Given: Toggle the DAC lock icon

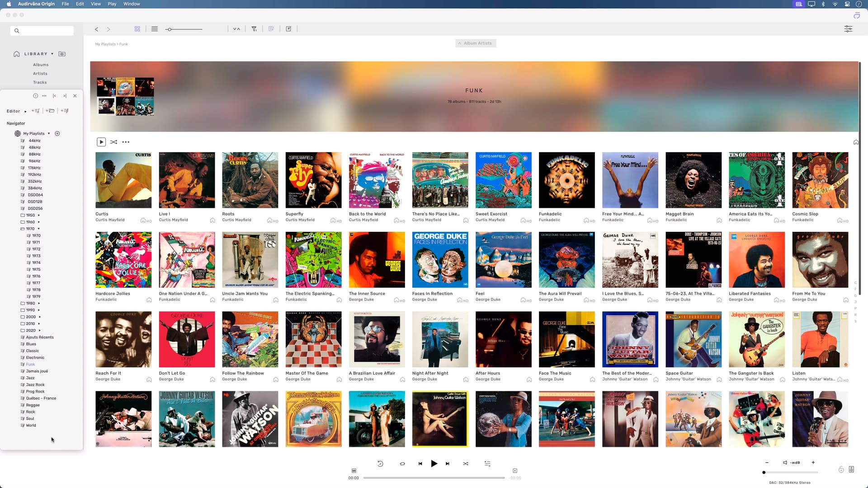Looking at the screenshot, I should (841, 470).
